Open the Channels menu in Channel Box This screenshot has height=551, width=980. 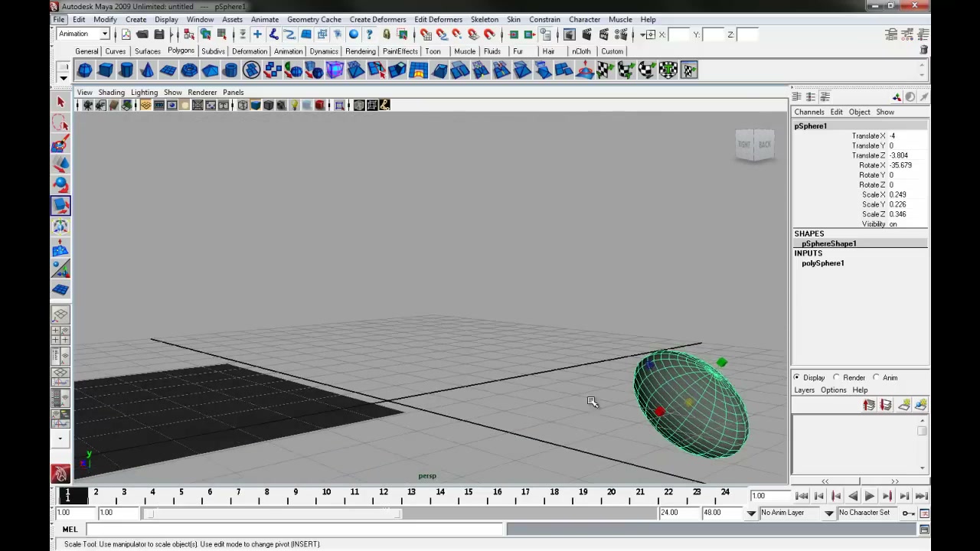[x=808, y=112]
